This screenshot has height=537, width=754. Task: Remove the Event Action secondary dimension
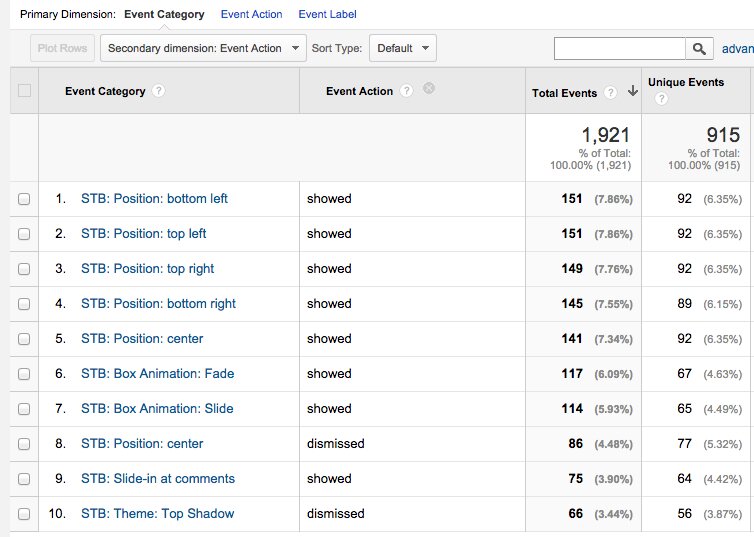(429, 89)
